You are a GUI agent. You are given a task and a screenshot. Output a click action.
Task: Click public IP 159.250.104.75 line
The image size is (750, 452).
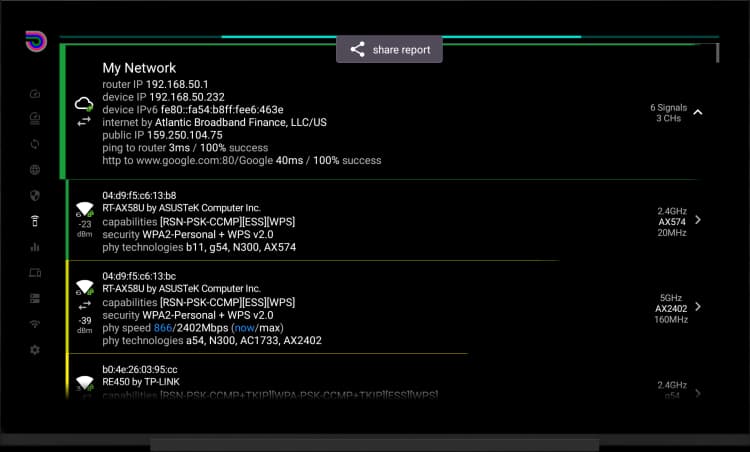[162, 135]
